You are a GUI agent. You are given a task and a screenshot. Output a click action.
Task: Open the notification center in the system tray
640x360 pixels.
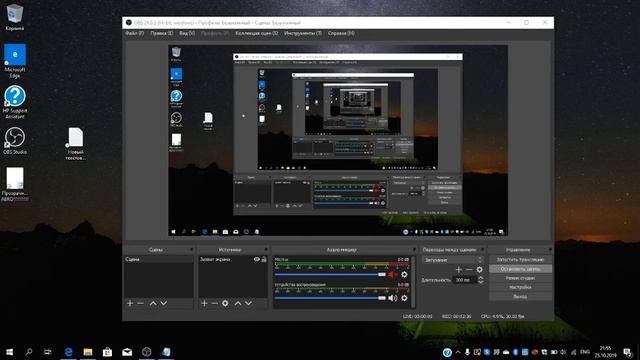[628, 352]
